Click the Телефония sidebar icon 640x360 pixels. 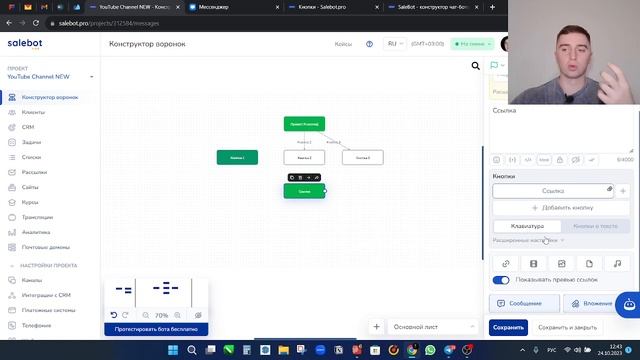coord(12,325)
